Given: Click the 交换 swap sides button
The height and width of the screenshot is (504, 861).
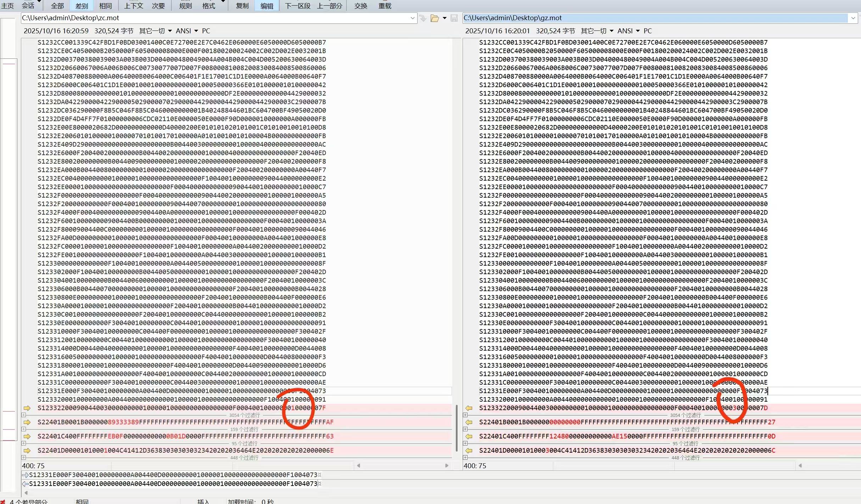Looking at the screenshot, I should click(x=361, y=6).
